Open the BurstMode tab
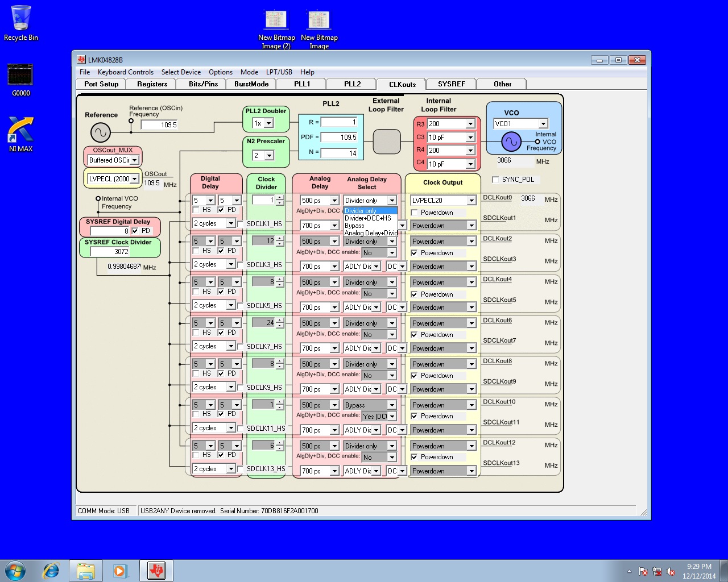This screenshot has height=582, width=728. click(x=251, y=84)
